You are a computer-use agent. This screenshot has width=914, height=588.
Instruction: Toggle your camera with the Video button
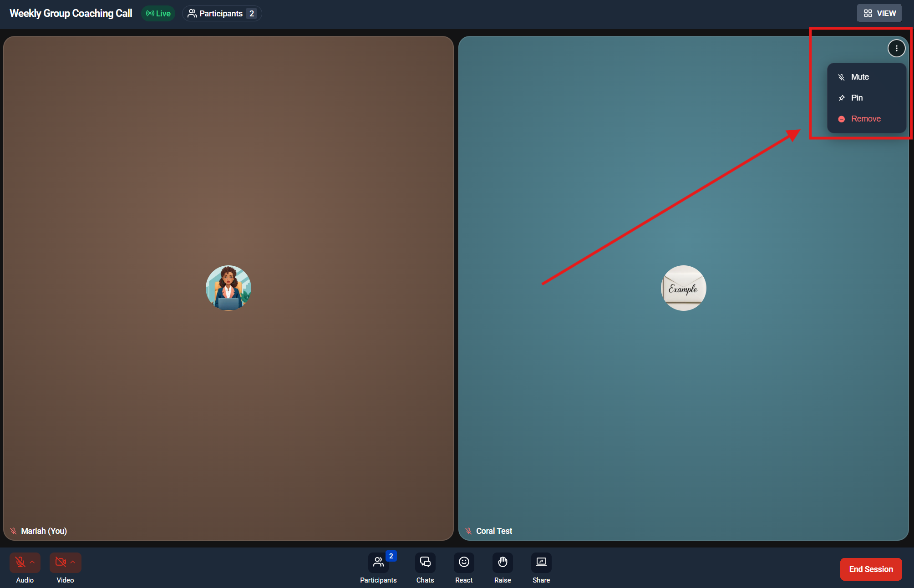pos(60,563)
